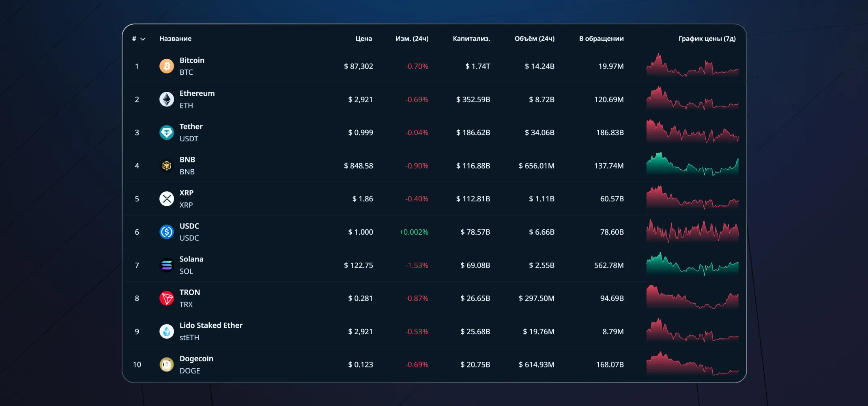The height and width of the screenshot is (406, 868).
Task: Click the Dogecoin dog icon
Action: click(166, 365)
